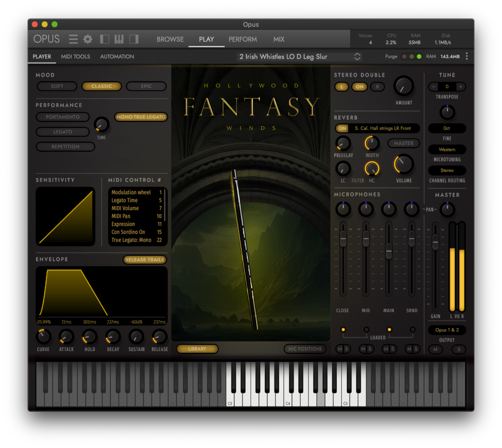
Task: Click the Library button
Action: (197, 349)
